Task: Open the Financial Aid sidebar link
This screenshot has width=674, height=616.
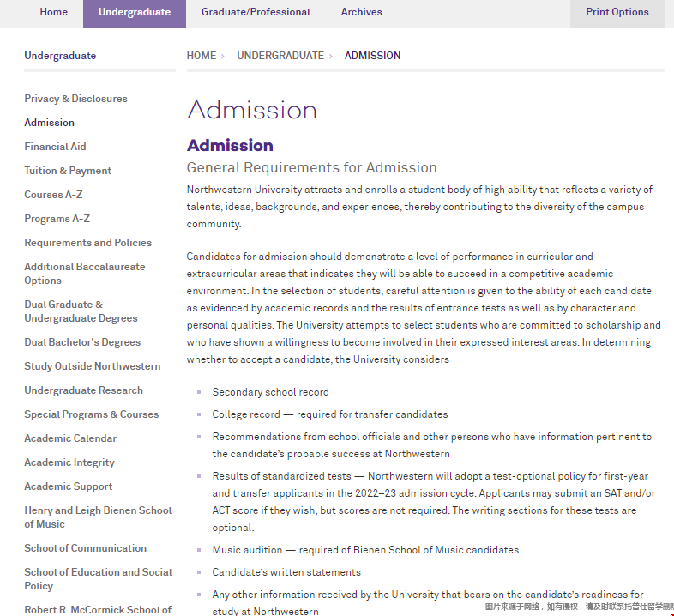Action: (x=55, y=147)
